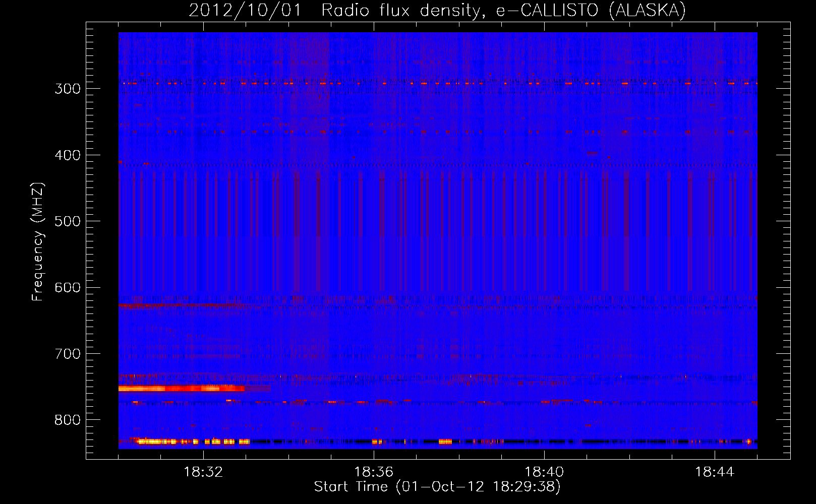Click the 18:36 time tick label

374,472
